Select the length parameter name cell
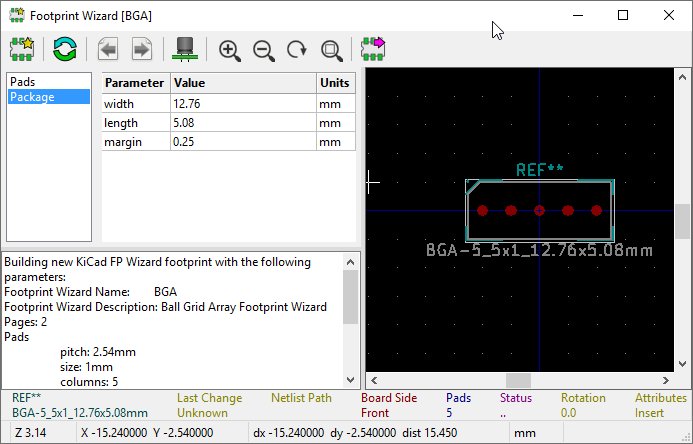This screenshot has width=693, height=444. coord(136,123)
